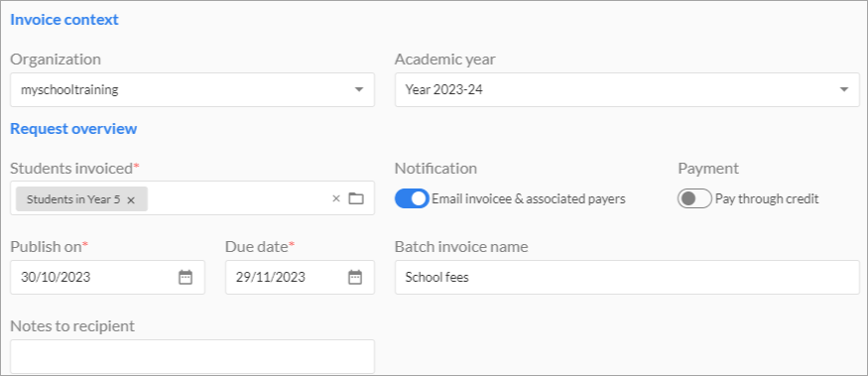Click the Due date 29/11/2023 field
Screen dimensions: 868x376
pyautogui.click(x=300, y=277)
